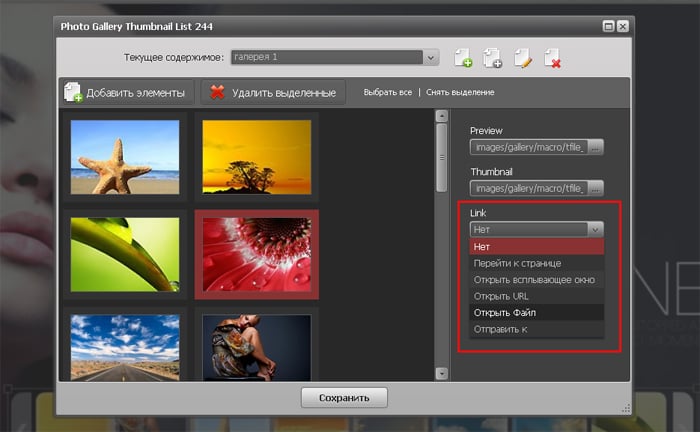Click the new gallery page icon
700x432 pixels.
click(x=463, y=58)
